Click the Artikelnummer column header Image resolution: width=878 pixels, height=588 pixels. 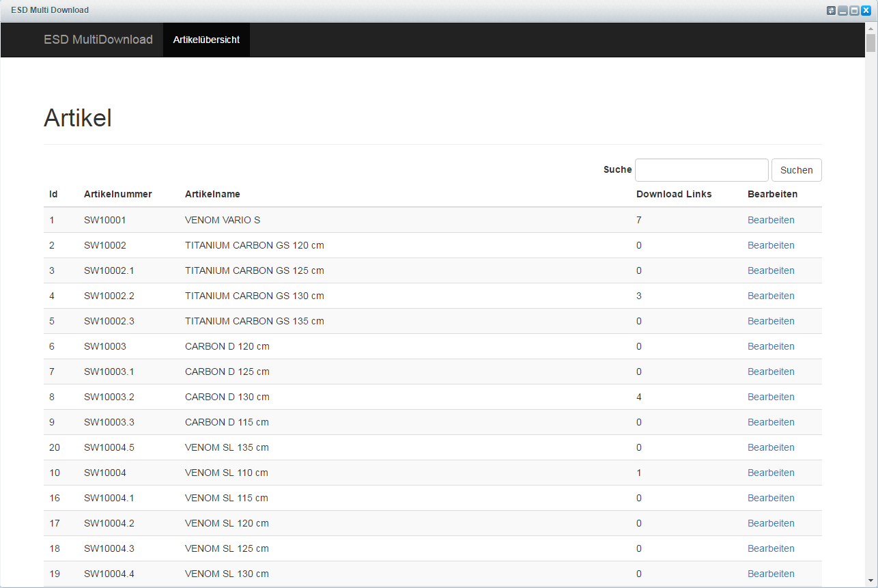118,194
